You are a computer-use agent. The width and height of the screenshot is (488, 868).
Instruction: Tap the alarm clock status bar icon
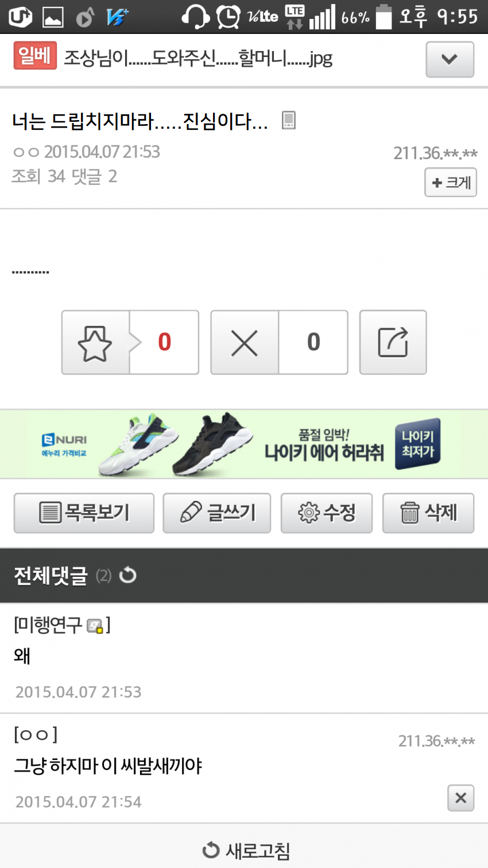(x=228, y=16)
